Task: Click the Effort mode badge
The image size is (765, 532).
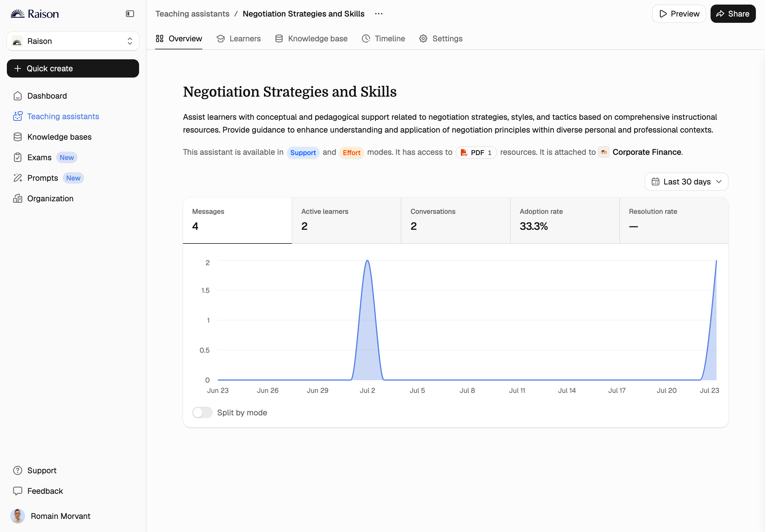Action: pos(351,153)
